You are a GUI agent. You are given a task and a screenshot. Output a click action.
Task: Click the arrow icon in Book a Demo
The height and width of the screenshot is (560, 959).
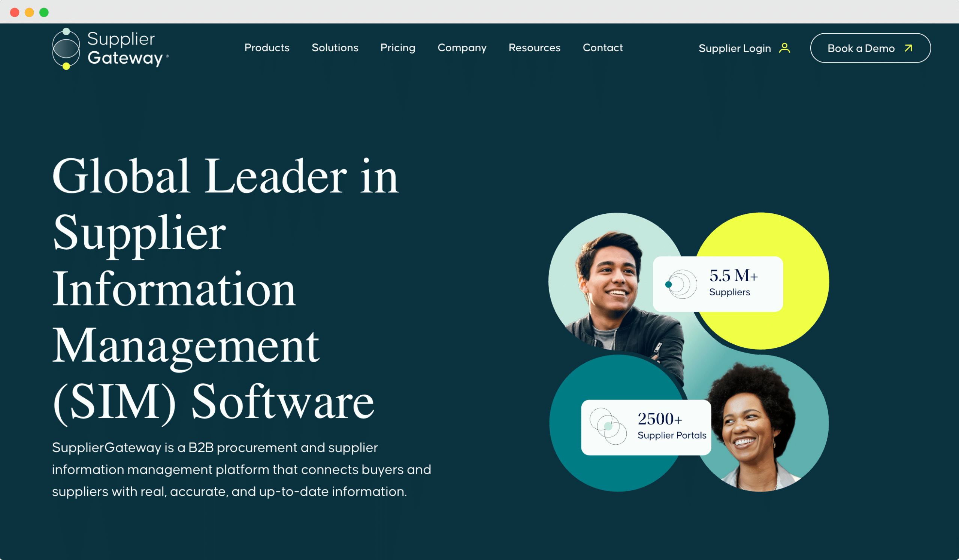pos(908,48)
